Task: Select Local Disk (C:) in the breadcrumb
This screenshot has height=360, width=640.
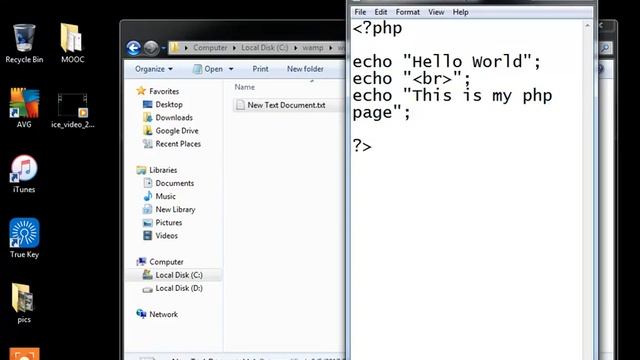Action: tap(264, 48)
